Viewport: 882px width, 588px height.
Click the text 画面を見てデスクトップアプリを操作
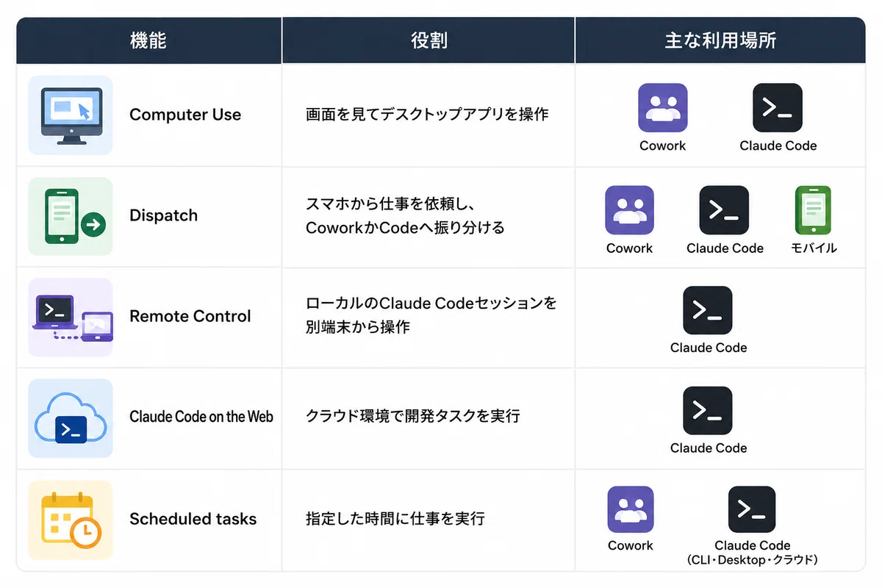point(427,115)
